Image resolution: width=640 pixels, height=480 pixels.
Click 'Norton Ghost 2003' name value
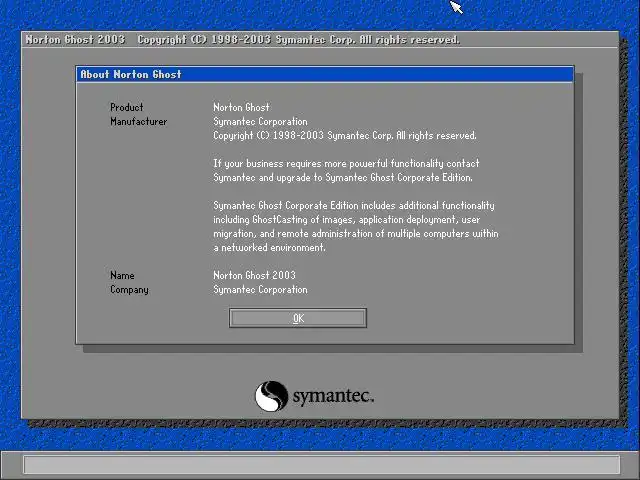(254, 276)
